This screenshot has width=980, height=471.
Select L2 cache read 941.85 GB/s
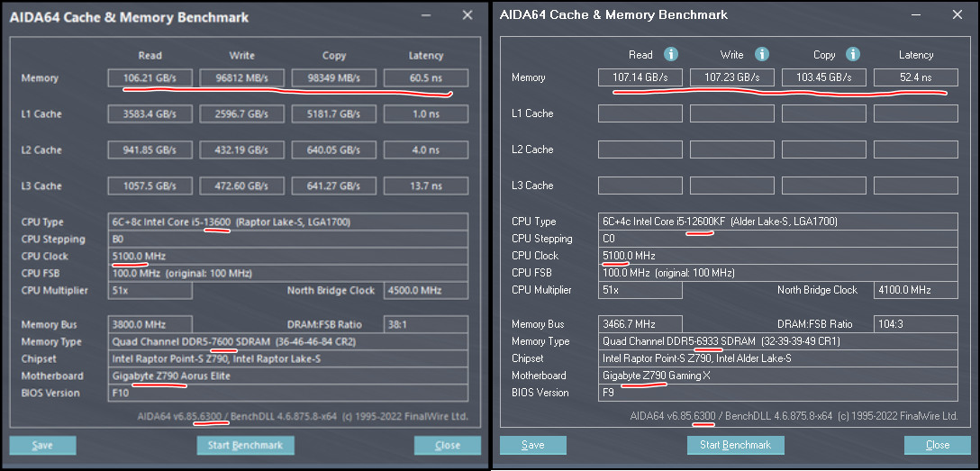tap(150, 149)
